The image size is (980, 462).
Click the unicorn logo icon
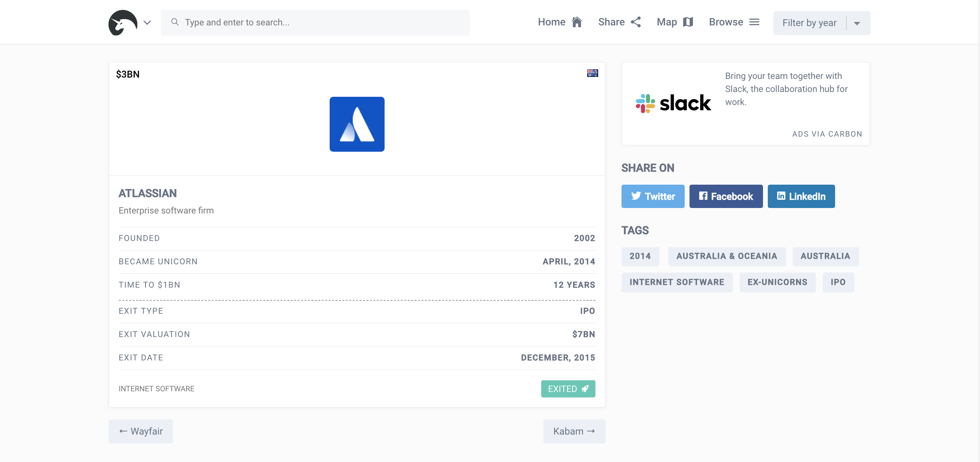pos(123,23)
